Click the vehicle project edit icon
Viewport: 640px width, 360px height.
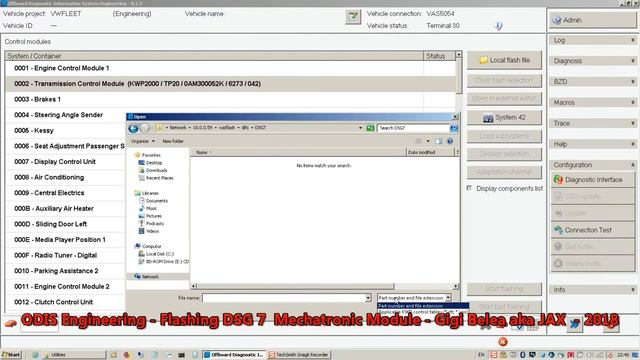353,17
